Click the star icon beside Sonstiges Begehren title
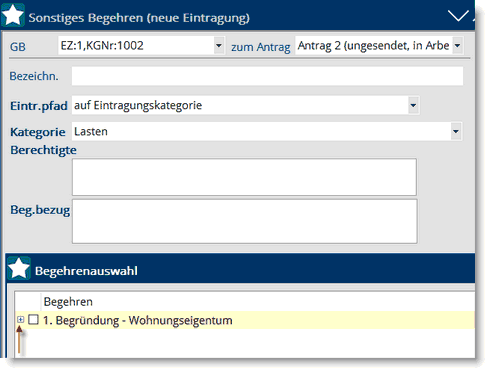The image size is (487, 370). pyautogui.click(x=13, y=16)
